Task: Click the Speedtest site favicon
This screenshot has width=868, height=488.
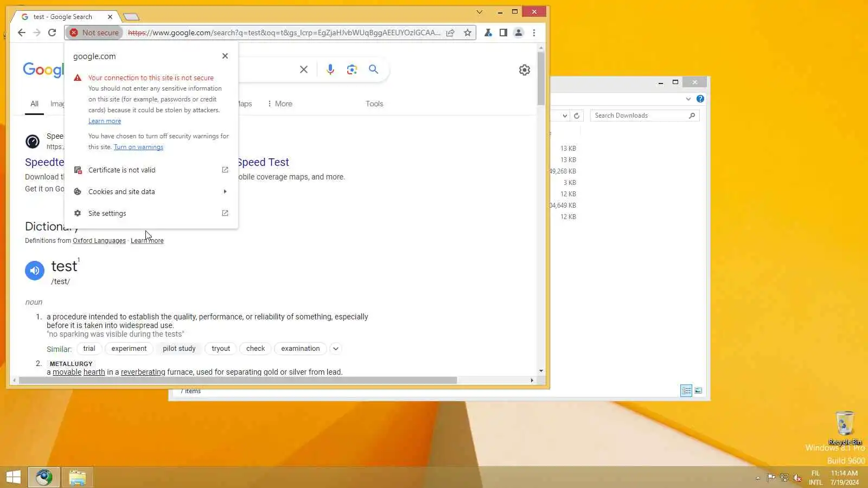Action: (x=33, y=142)
